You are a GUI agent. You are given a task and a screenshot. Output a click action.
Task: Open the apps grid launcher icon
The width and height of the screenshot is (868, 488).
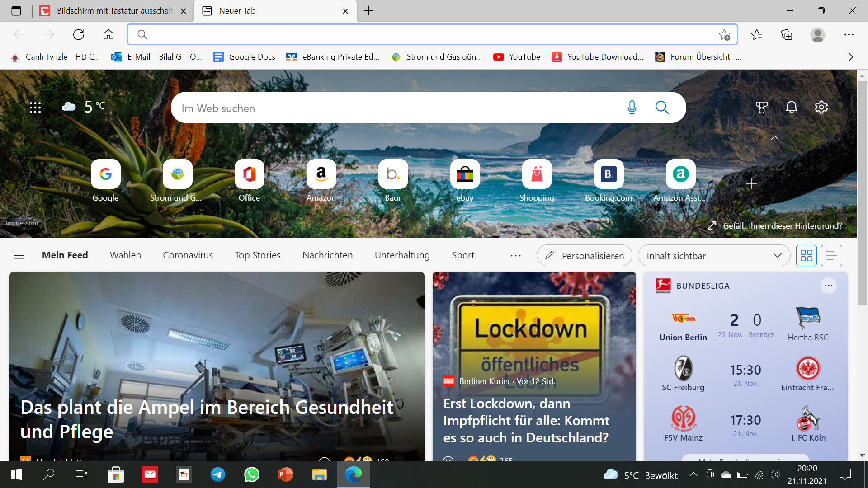(35, 108)
